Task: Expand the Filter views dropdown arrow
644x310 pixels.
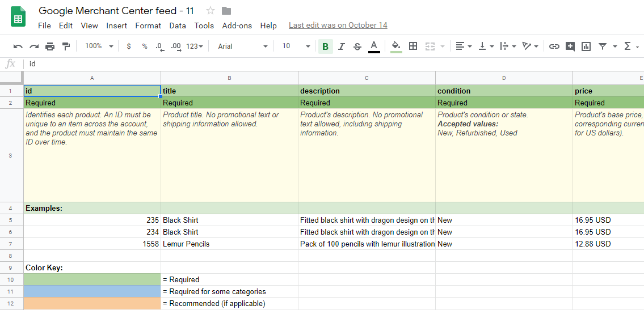Action: coord(615,46)
